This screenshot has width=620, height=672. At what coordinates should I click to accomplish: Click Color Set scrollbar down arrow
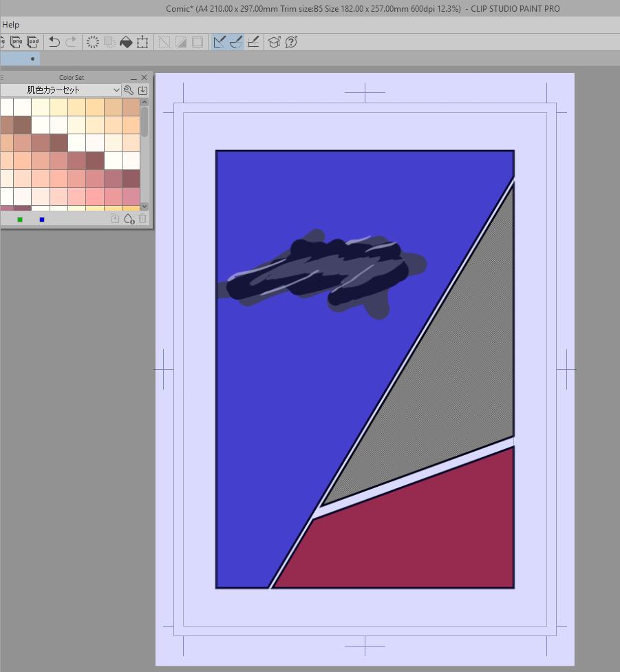click(x=145, y=206)
